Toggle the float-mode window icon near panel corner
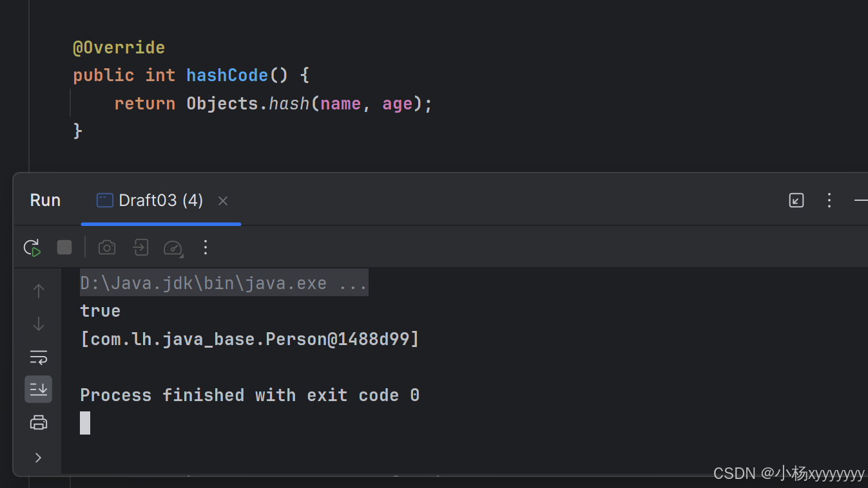Screen dimensions: 868x488 click(x=796, y=200)
